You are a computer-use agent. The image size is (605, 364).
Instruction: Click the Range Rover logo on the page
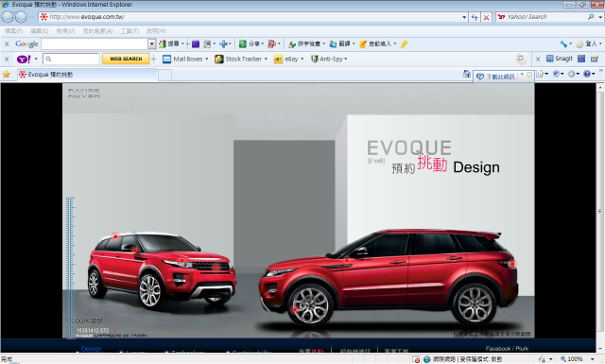pyautogui.click(x=84, y=93)
